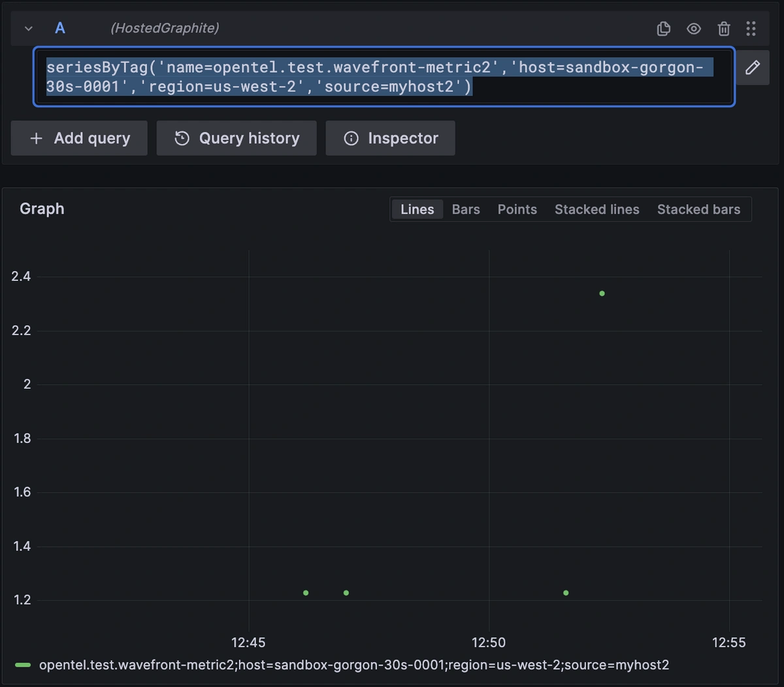Screen dimensions: 784x687
Task: Collapse query A row chevron
Action: click(28, 29)
